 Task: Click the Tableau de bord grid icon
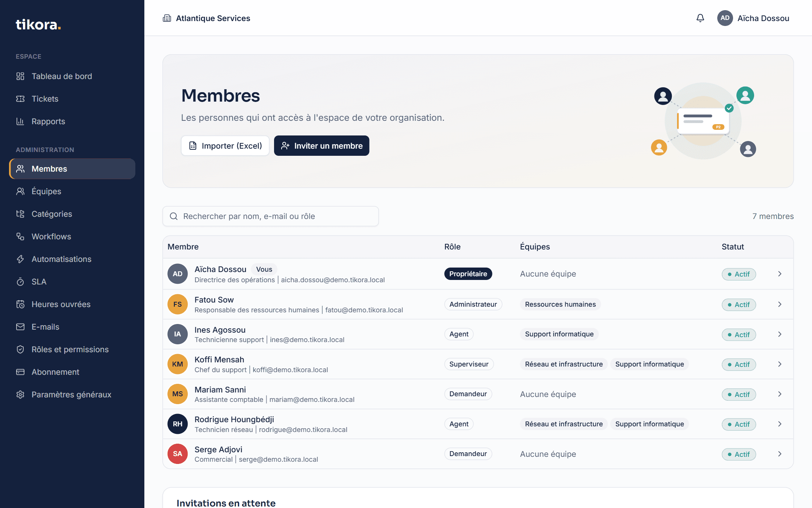click(x=20, y=76)
